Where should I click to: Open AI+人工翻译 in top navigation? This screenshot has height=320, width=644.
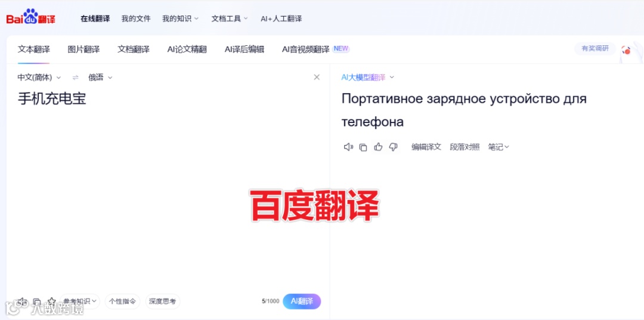(281, 19)
